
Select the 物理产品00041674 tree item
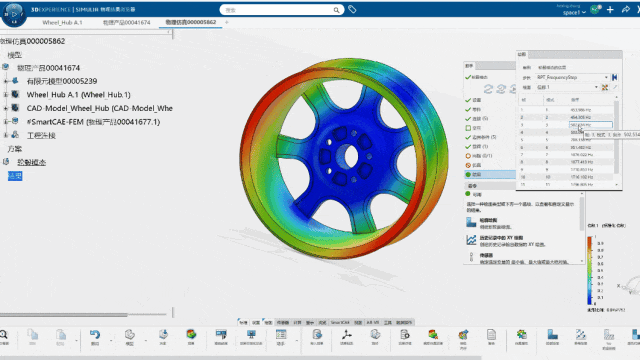pyautogui.click(x=48, y=68)
